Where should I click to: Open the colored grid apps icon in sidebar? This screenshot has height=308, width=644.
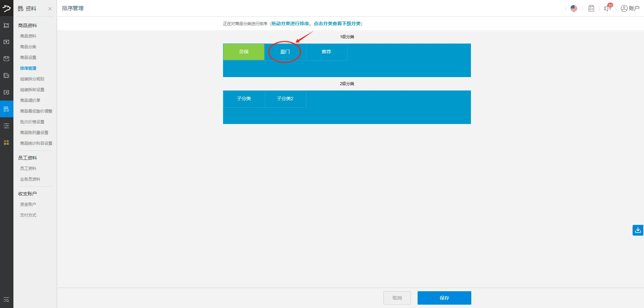click(6, 142)
